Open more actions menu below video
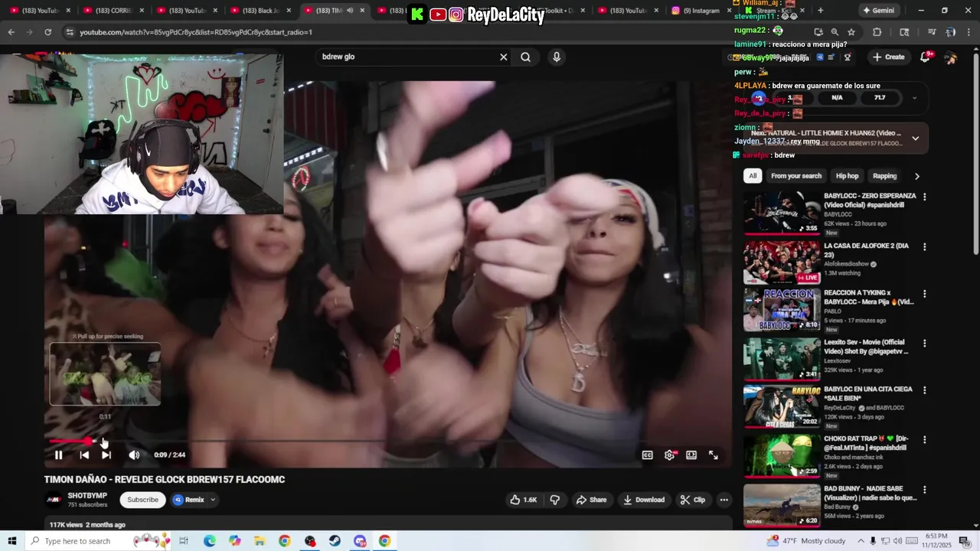 point(724,500)
